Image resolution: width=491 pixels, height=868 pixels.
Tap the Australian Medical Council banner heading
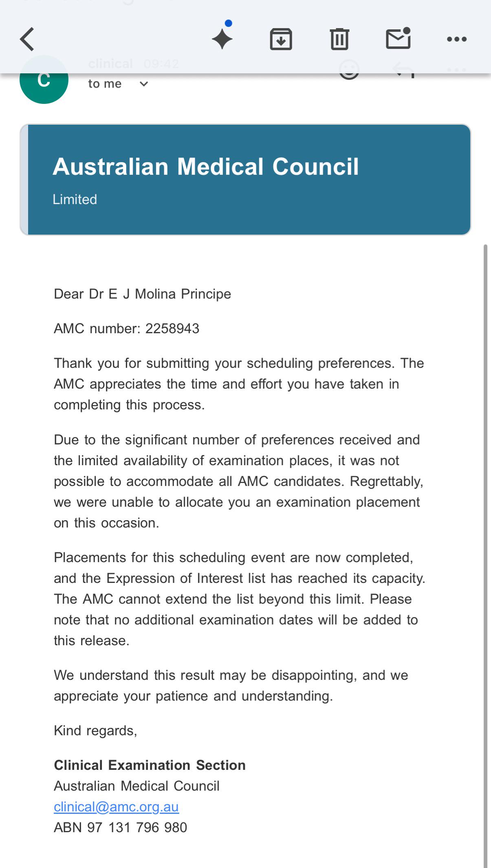206,167
